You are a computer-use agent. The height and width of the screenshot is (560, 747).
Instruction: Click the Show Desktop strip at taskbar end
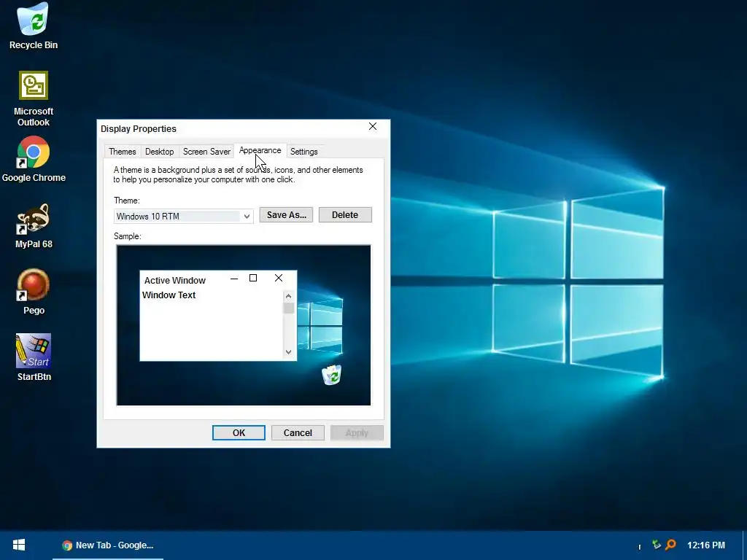tap(745, 545)
